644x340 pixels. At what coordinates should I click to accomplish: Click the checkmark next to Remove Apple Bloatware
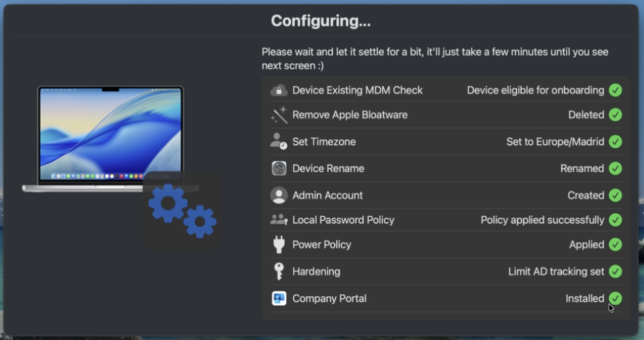[x=616, y=115]
